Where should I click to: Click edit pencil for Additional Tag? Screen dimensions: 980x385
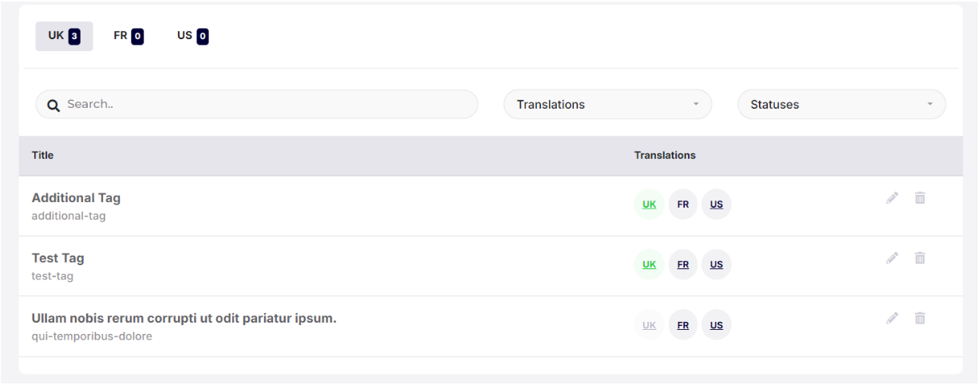[892, 198]
